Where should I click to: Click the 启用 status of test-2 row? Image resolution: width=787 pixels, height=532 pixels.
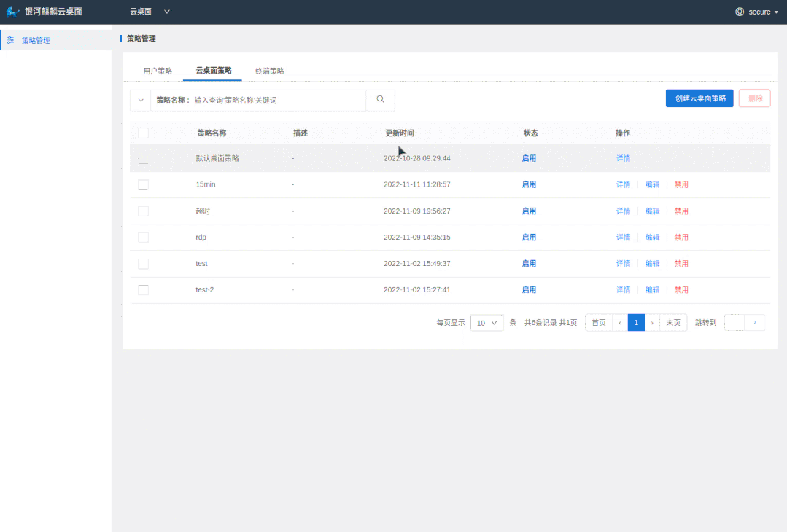click(x=529, y=290)
